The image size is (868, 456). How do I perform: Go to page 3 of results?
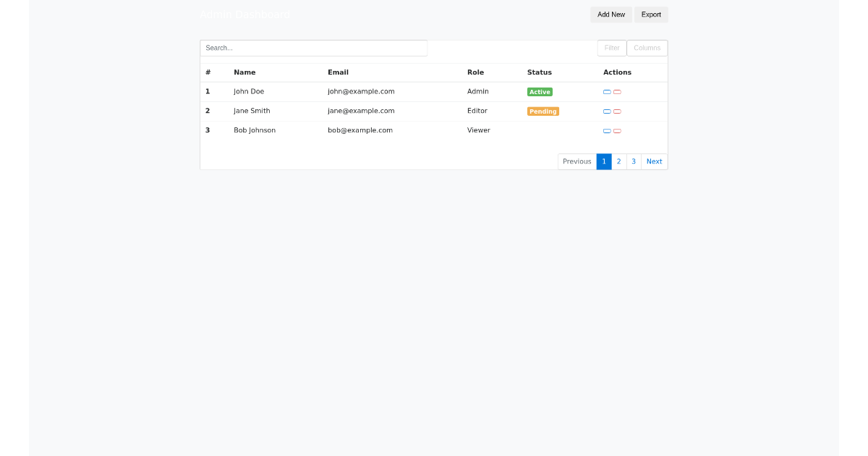[x=634, y=161]
